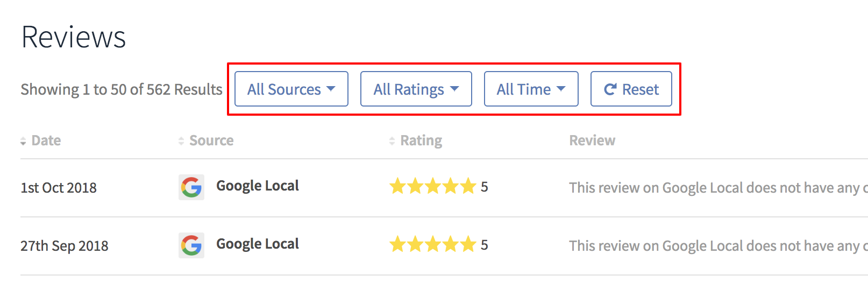
Task: Open the All Sources dropdown
Action: pyautogui.click(x=291, y=89)
